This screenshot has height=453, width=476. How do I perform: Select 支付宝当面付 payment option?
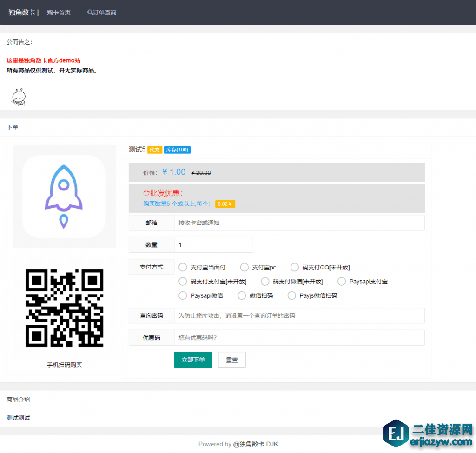(x=183, y=267)
